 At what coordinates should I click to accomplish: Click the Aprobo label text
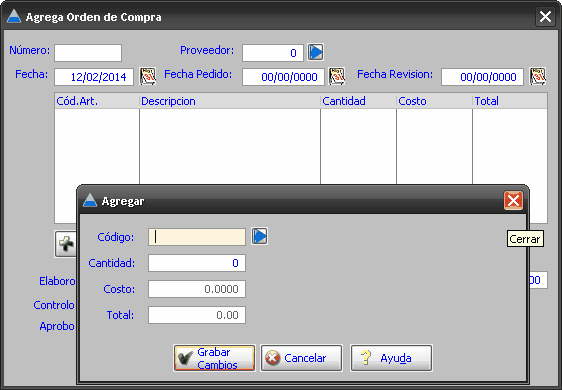point(57,326)
